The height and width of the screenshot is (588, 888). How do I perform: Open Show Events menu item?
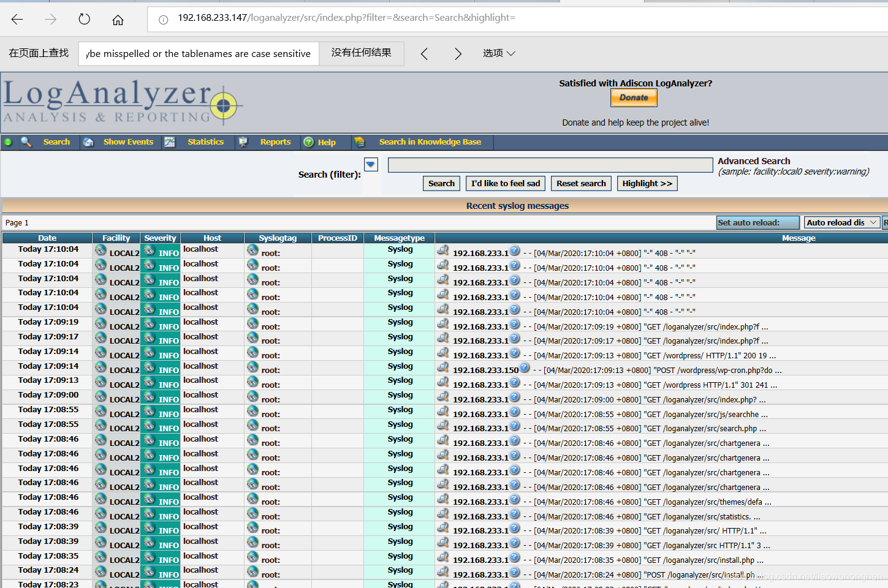pyautogui.click(x=128, y=142)
